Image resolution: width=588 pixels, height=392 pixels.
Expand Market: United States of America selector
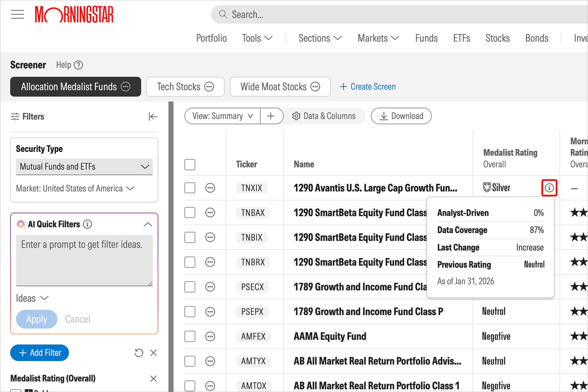coord(75,188)
